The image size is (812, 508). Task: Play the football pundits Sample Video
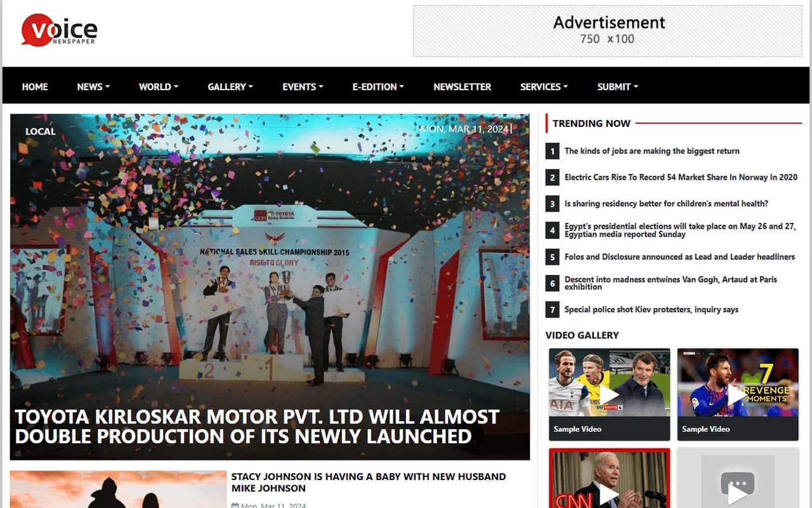[608, 382]
